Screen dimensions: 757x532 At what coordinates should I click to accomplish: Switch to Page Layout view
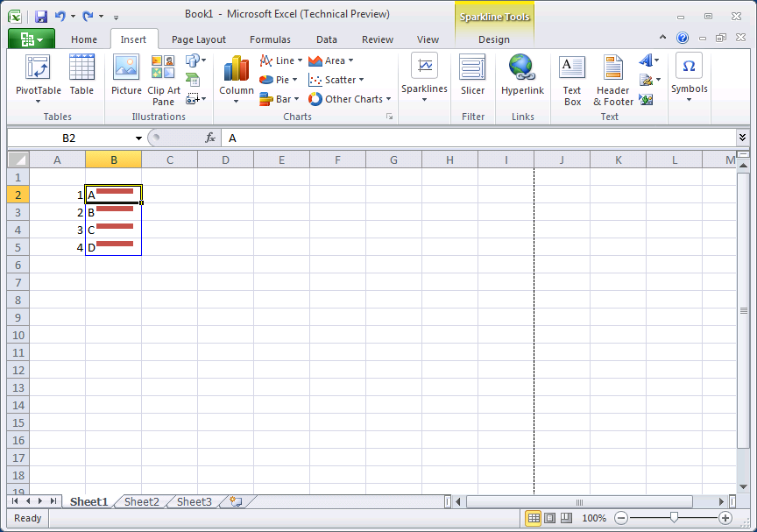pos(550,518)
